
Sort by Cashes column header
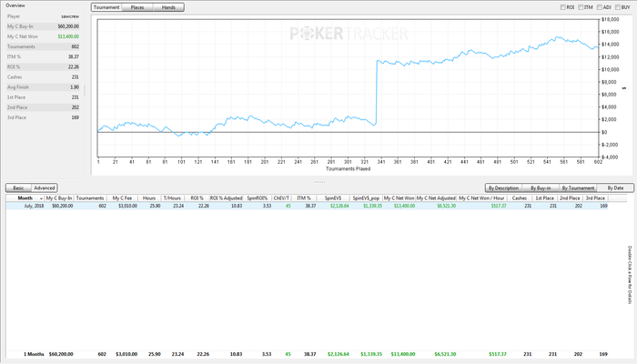[x=520, y=198]
